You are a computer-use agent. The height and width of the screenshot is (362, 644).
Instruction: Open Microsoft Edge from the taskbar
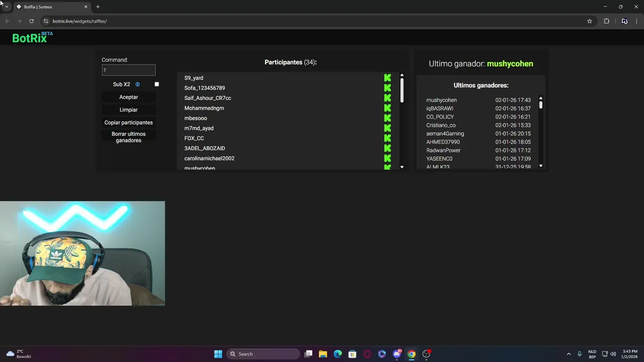click(338, 354)
